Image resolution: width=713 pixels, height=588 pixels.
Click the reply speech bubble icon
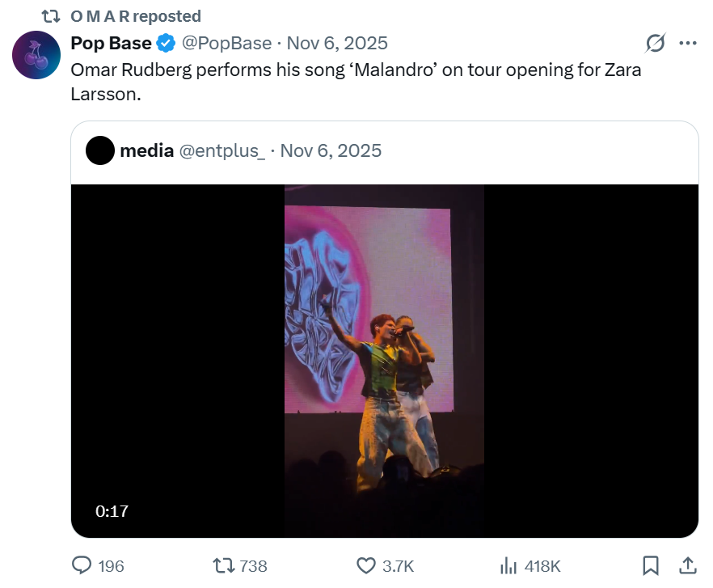82,565
